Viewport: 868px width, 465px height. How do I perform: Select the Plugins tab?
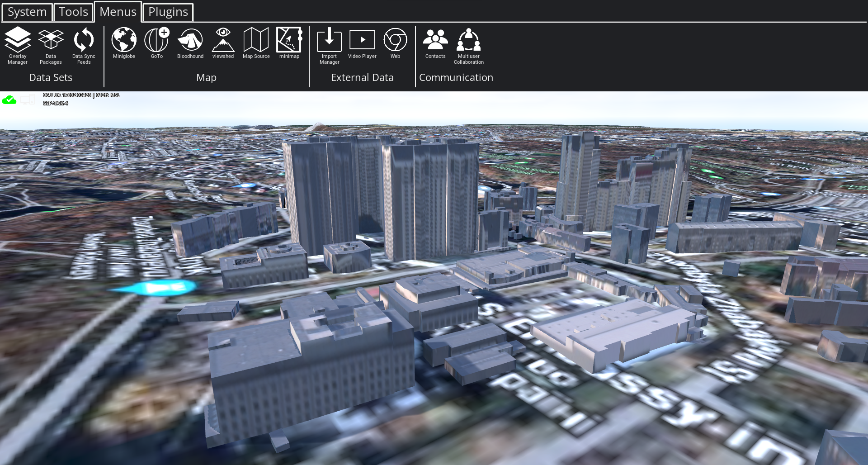click(168, 12)
